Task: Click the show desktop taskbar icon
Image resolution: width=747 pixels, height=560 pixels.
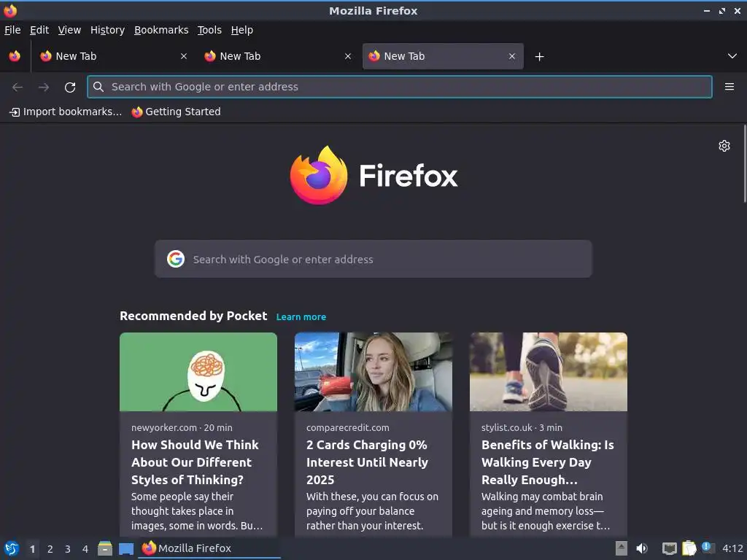Action: (125, 548)
